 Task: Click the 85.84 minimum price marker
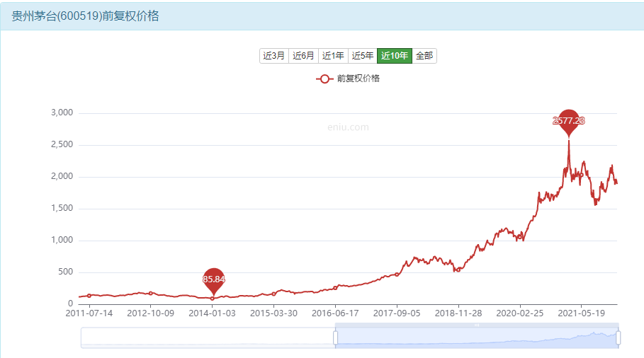click(213, 282)
